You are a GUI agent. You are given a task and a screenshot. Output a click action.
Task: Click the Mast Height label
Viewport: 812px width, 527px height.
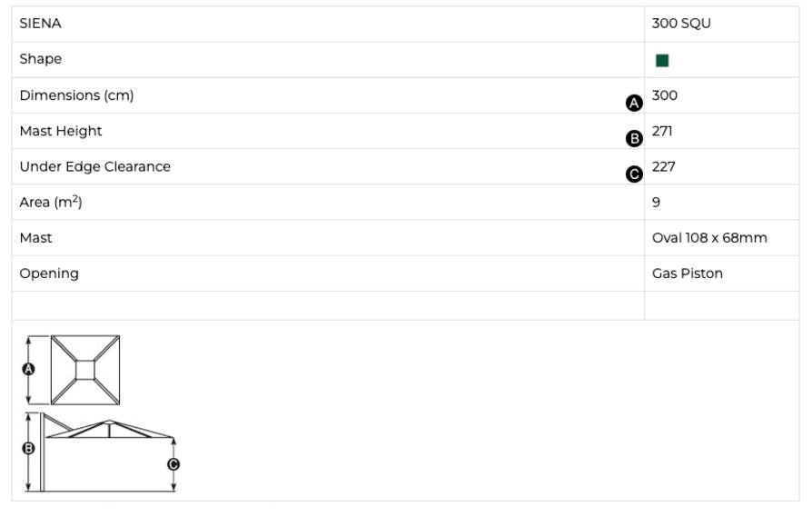(61, 131)
